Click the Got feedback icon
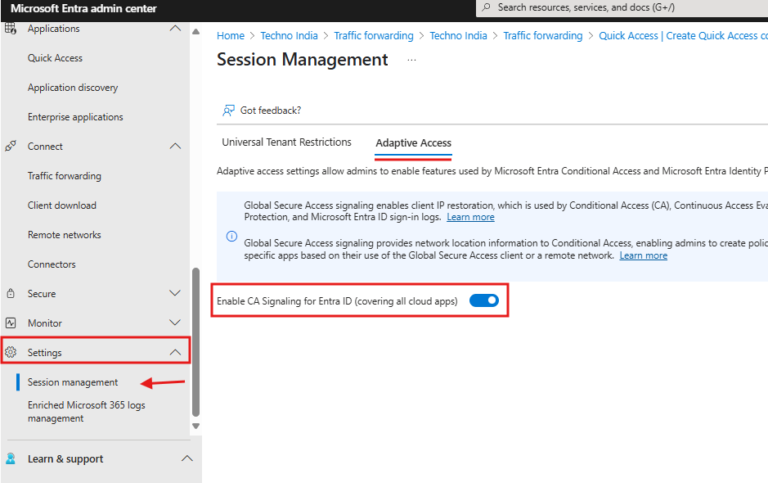Screen dimensions: 768x483 [228, 110]
